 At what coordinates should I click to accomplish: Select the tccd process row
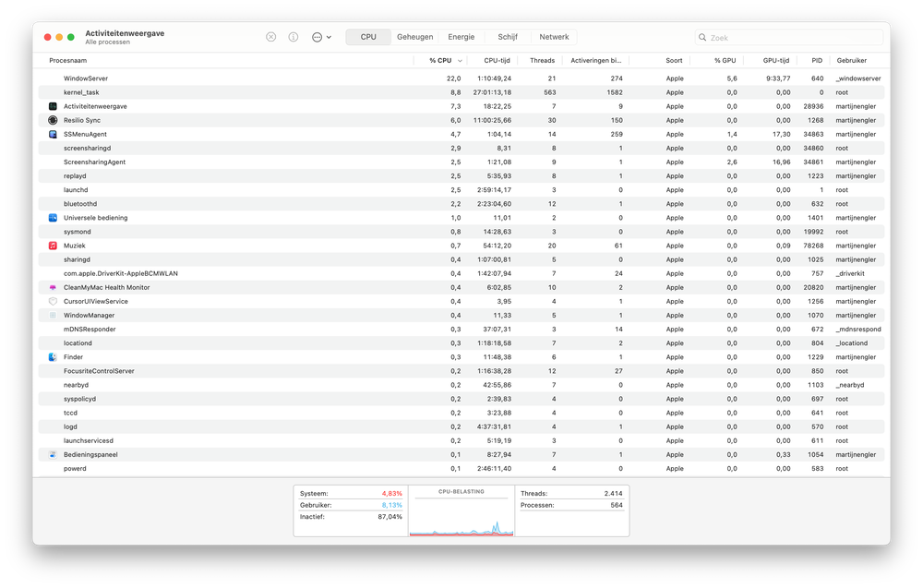coord(461,413)
